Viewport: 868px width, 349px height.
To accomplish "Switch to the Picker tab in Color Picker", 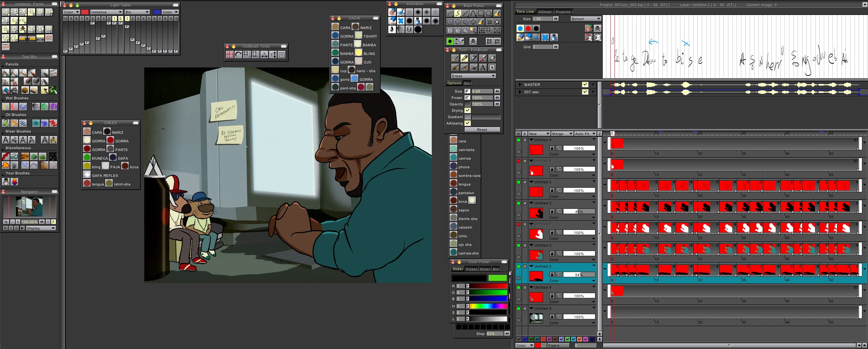I will [x=471, y=269].
